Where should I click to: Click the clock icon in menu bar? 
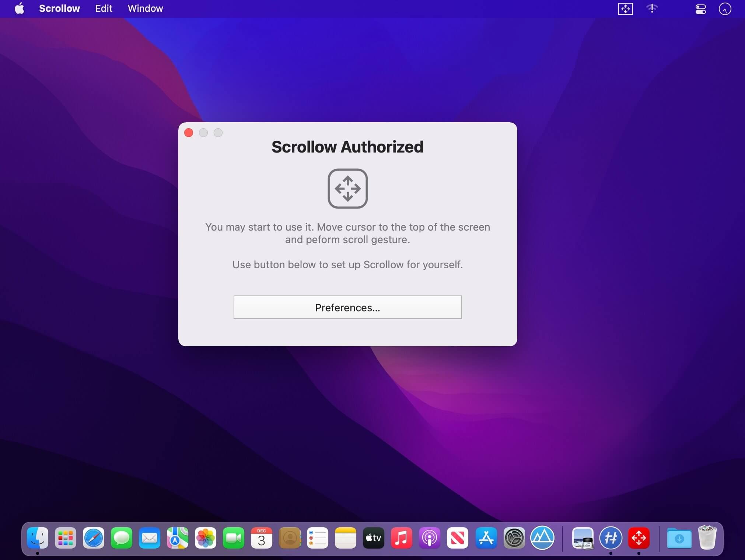click(725, 9)
